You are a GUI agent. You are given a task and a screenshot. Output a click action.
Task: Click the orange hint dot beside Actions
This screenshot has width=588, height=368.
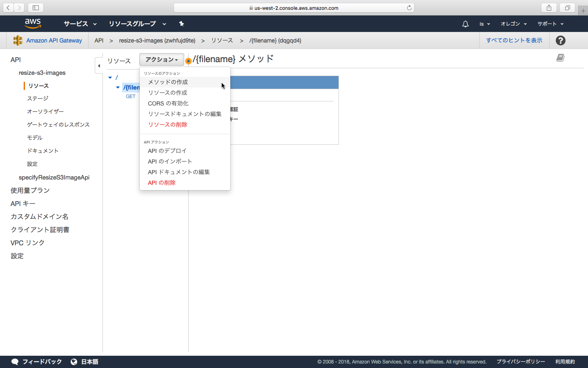coord(188,61)
